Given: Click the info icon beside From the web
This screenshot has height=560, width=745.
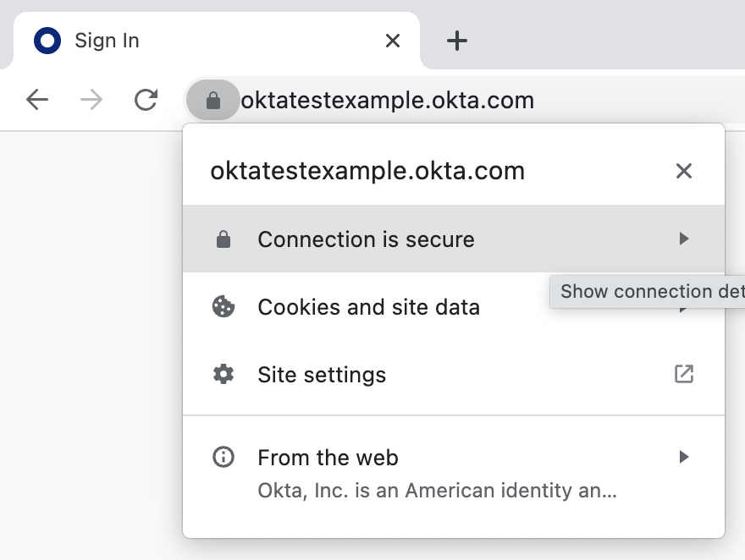Looking at the screenshot, I should (x=223, y=458).
